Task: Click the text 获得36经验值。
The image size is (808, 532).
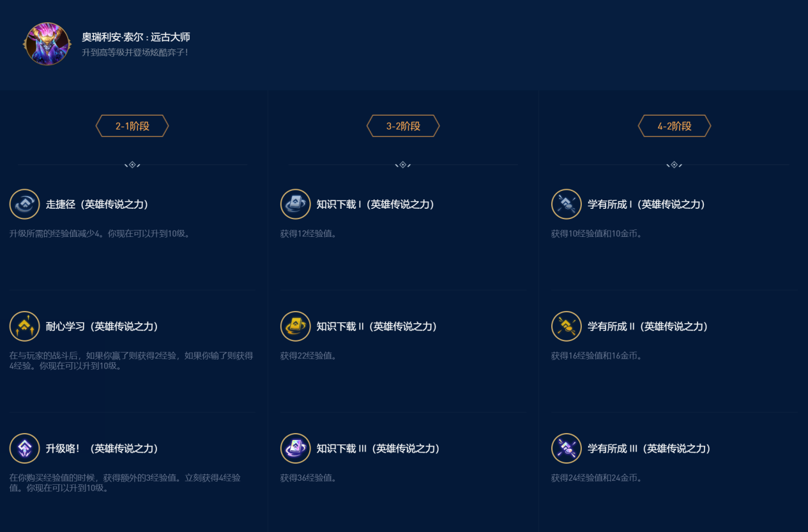Action: 309,478
